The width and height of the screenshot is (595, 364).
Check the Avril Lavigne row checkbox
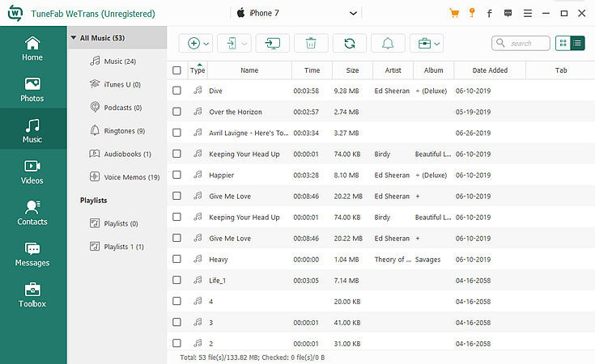(x=176, y=133)
